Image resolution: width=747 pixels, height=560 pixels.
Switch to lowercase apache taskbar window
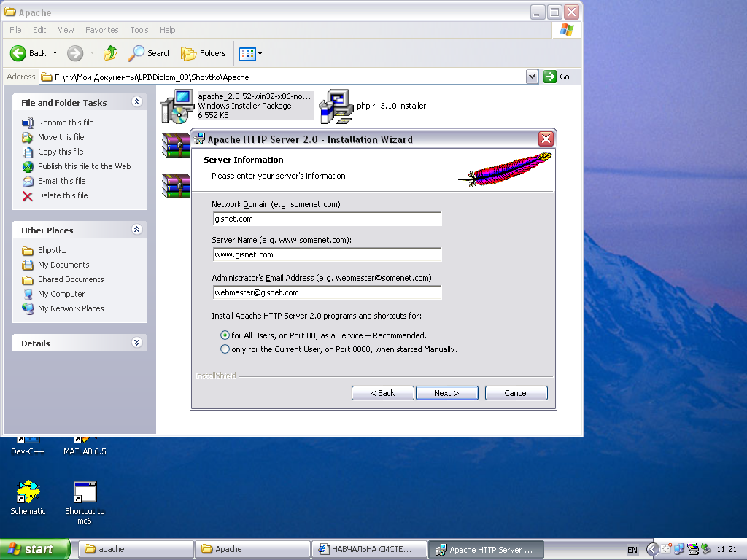136,549
